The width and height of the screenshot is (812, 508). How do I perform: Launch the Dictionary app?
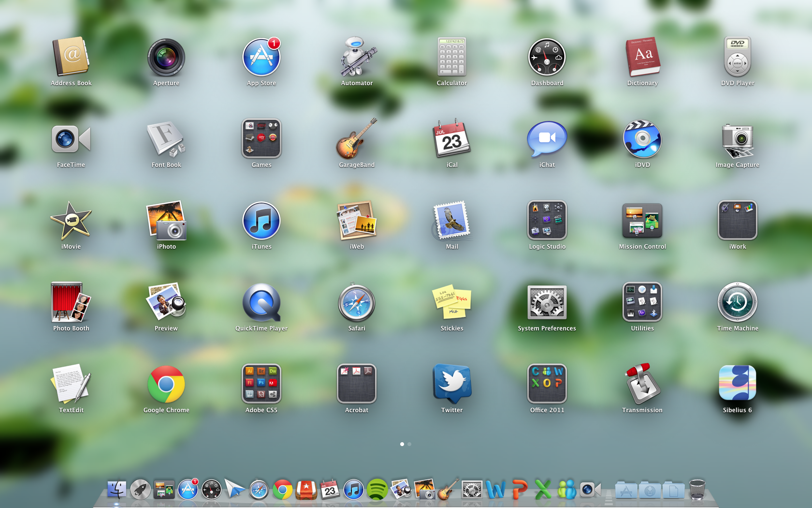click(642, 57)
